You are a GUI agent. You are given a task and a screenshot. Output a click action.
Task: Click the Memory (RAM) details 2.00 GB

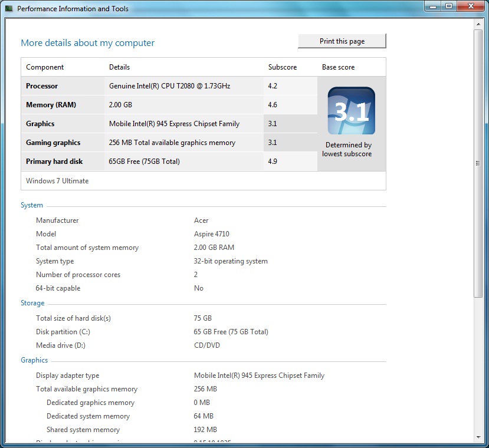[x=120, y=105]
